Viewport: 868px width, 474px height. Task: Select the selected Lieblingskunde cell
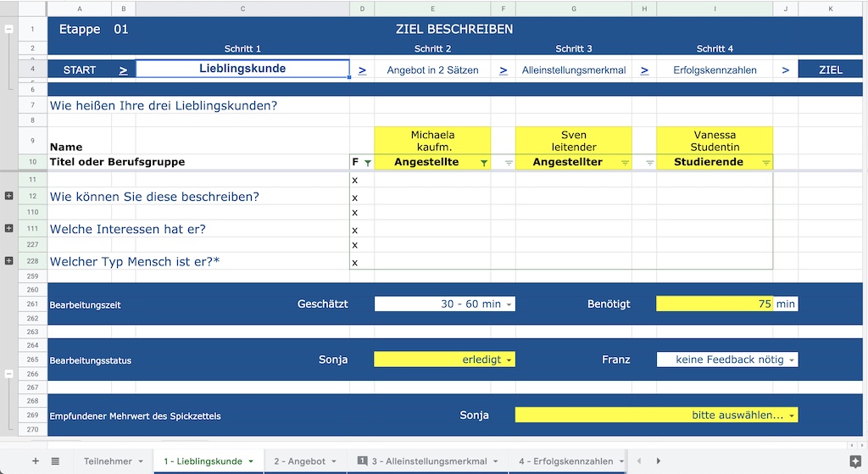(242, 69)
